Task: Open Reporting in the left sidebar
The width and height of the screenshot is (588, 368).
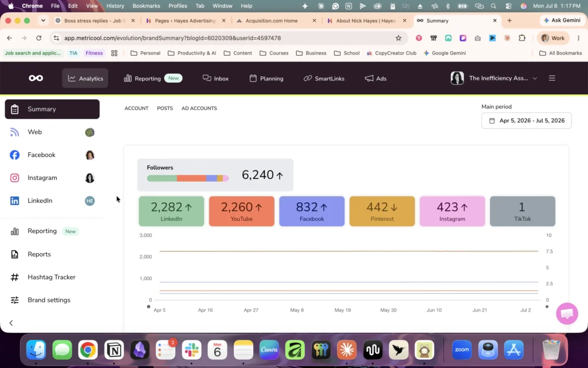Action: tap(52, 231)
